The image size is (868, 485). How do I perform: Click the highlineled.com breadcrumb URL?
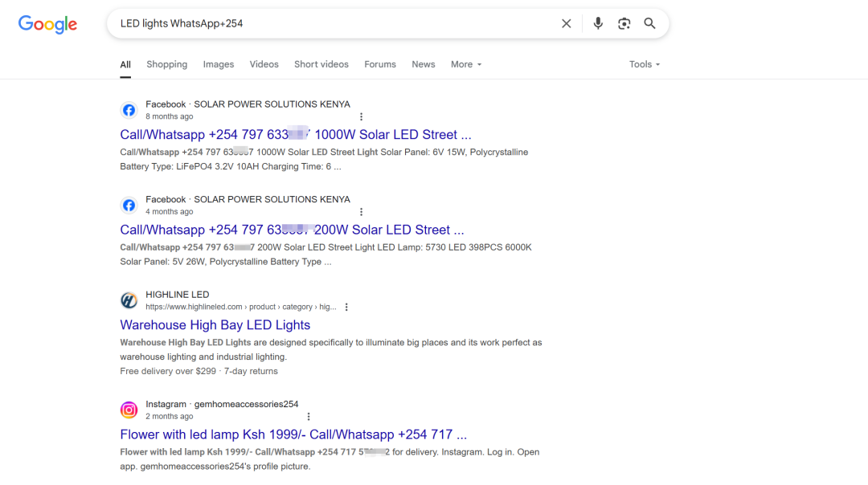pyautogui.click(x=241, y=307)
